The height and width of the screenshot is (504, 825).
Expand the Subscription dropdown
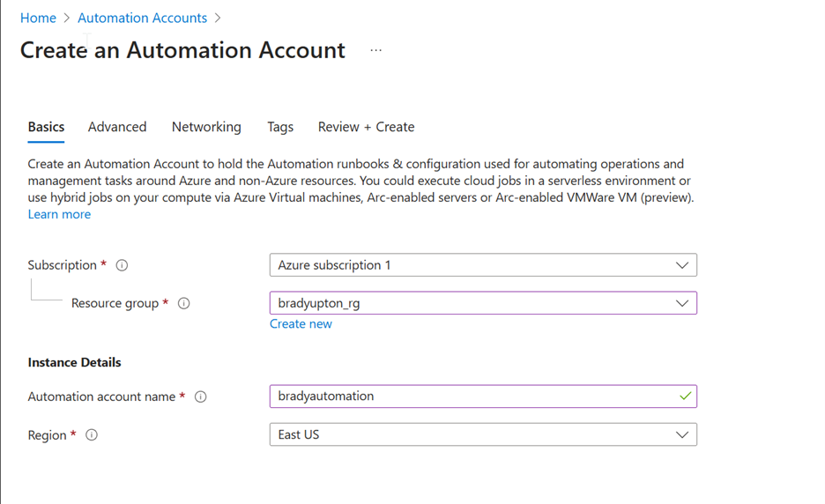click(483, 265)
